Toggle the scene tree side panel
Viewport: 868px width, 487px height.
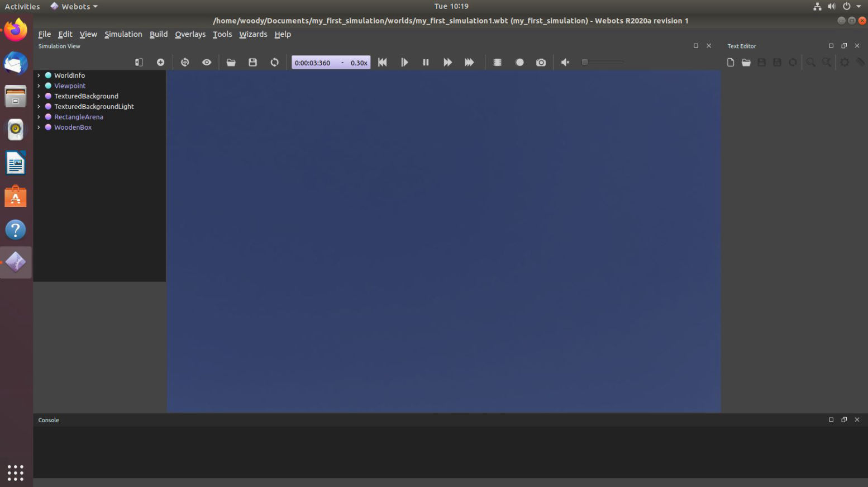point(139,62)
